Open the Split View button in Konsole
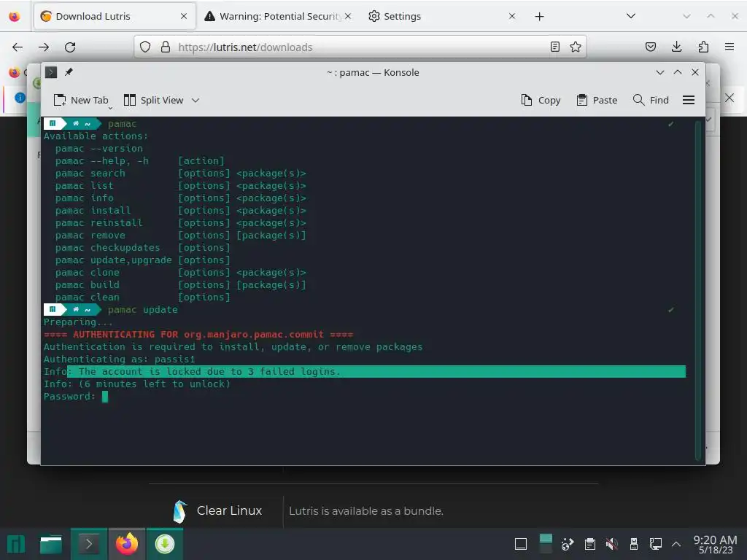 pos(153,100)
